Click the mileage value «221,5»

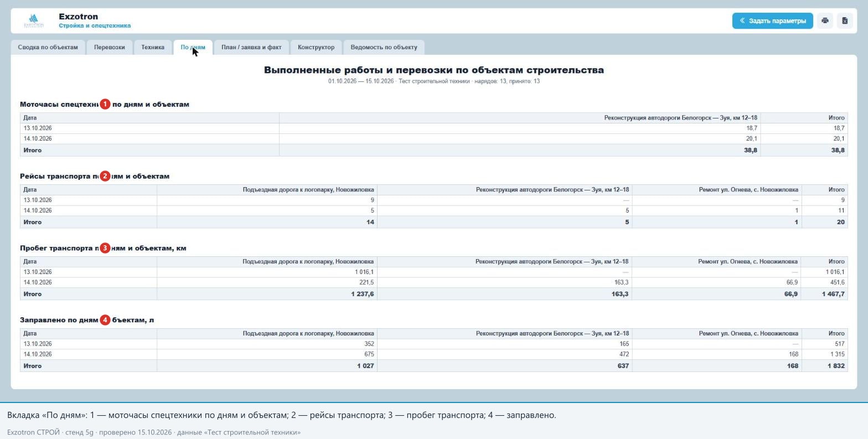(x=366, y=282)
